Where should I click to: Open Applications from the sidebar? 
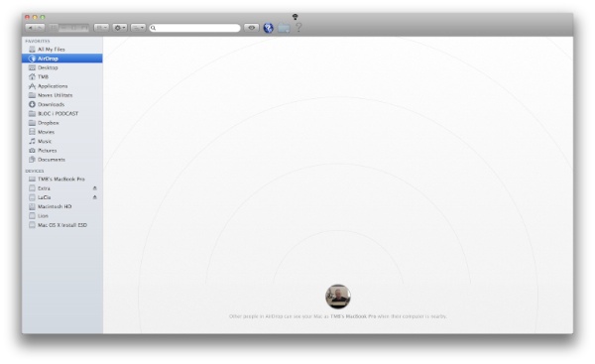coord(61,86)
